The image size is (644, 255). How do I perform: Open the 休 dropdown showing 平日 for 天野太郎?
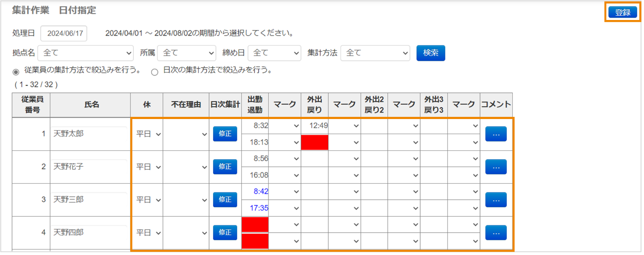tap(146, 134)
